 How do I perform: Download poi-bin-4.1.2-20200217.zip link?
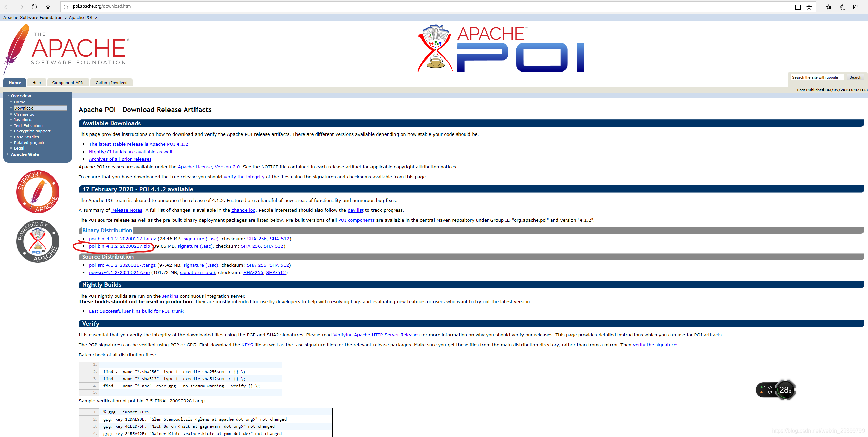click(x=119, y=246)
